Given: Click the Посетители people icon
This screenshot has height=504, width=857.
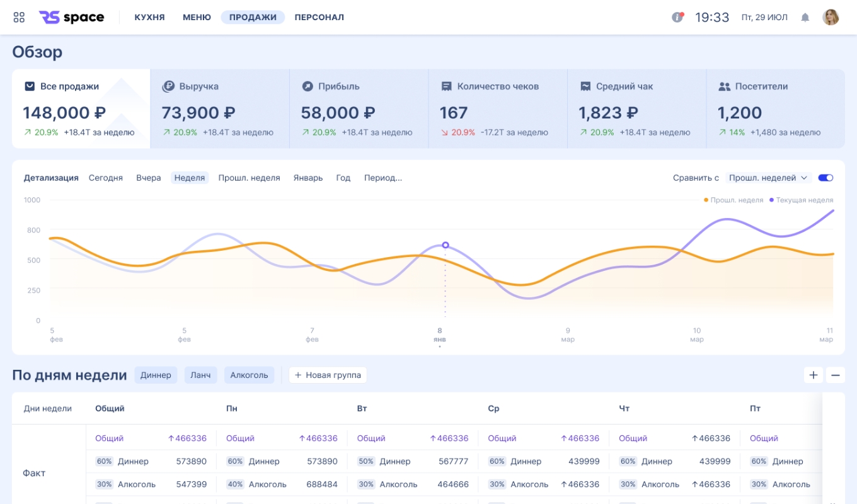Looking at the screenshot, I should [x=724, y=86].
